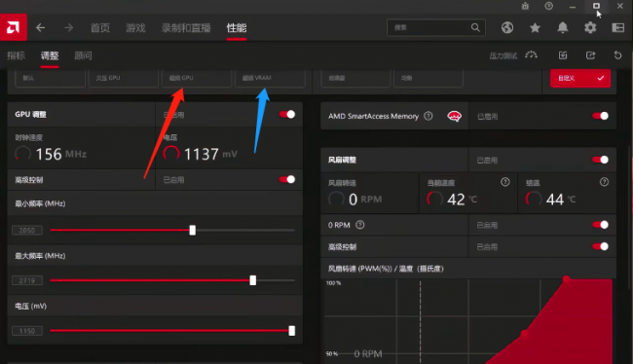Click the 风扇转速 (PWM(%)) / 温度 chart heading
Screen dimensions: 633x364
[x=386, y=269]
